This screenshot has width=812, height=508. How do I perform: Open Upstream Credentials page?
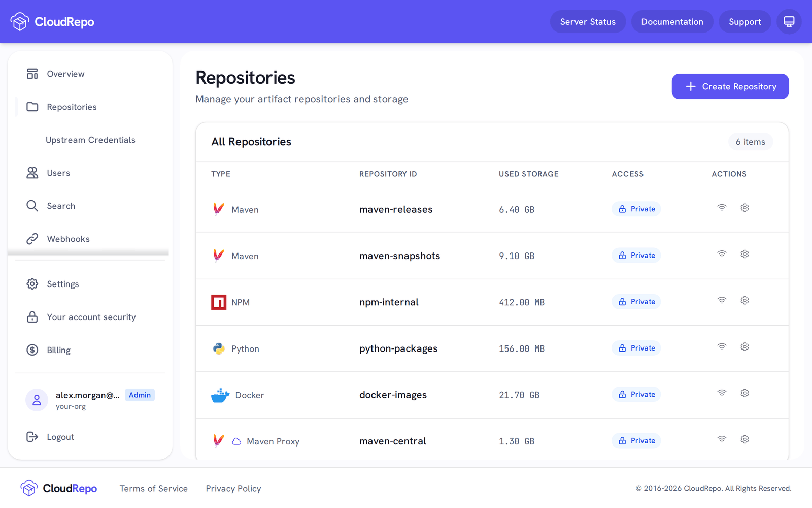90,140
